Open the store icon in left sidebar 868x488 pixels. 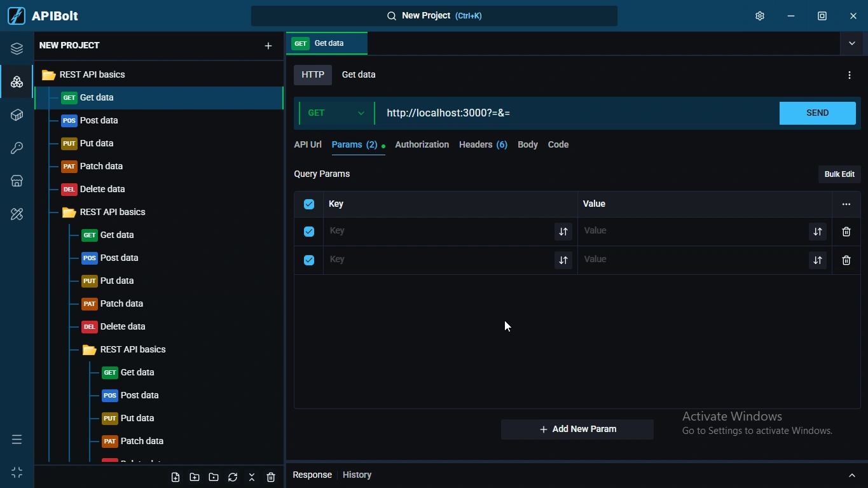(17, 181)
